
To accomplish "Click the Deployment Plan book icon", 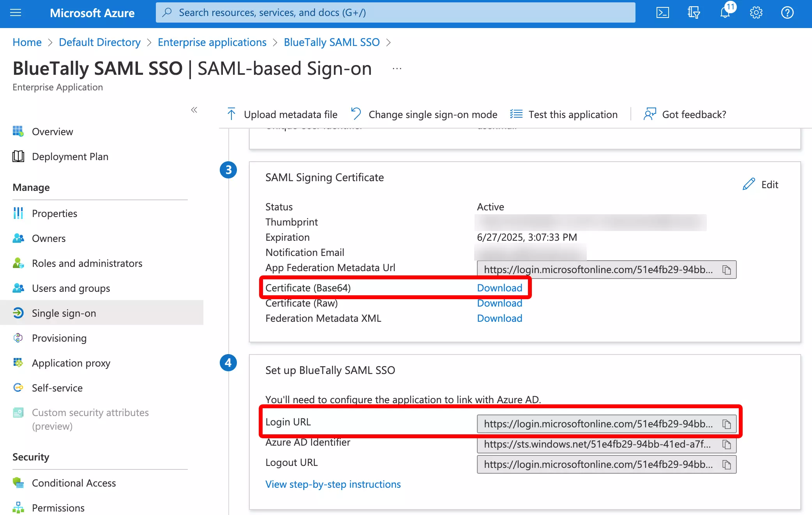I will pos(18,157).
